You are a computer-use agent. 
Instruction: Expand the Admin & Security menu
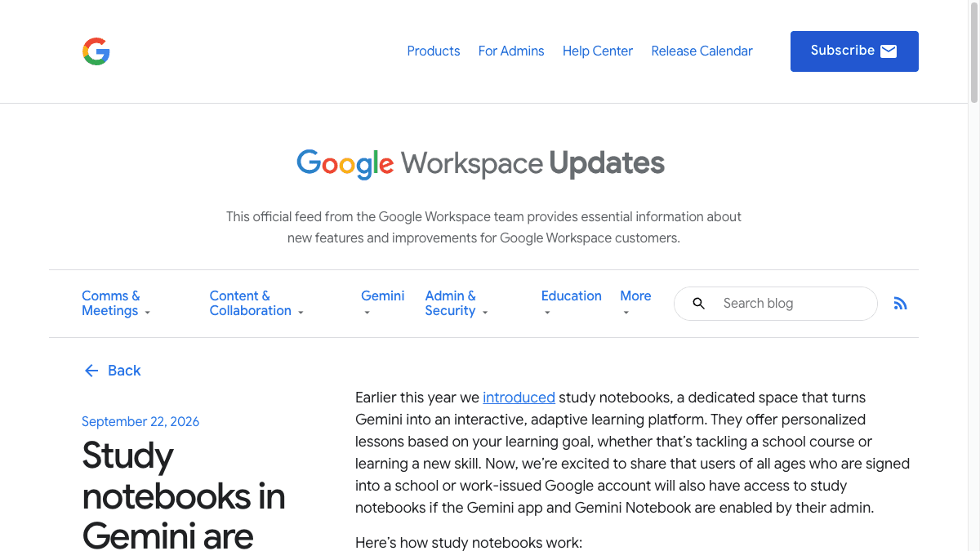tap(457, 304)
